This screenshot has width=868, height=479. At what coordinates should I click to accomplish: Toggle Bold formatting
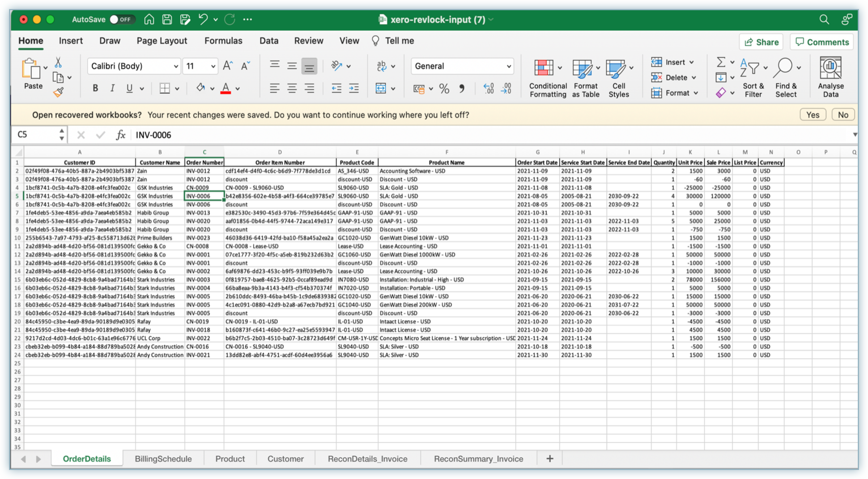pos(95,88)
